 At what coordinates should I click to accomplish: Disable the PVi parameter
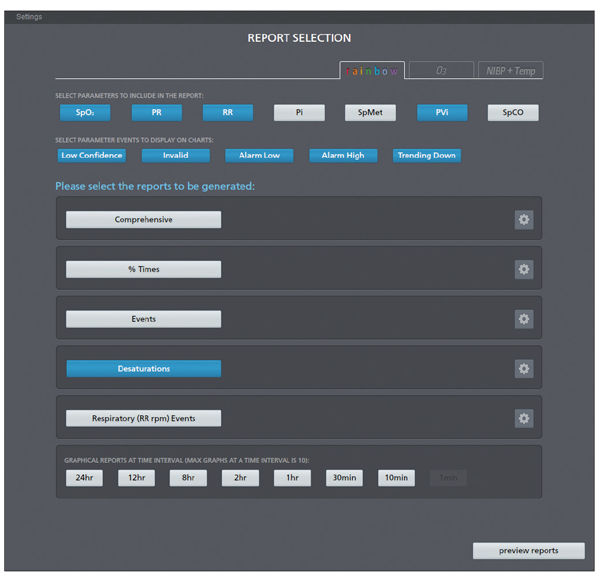pos(443,113)
